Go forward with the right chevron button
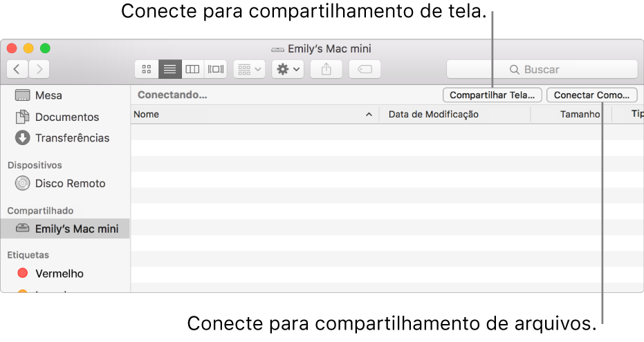 click(x=39, y=69)
